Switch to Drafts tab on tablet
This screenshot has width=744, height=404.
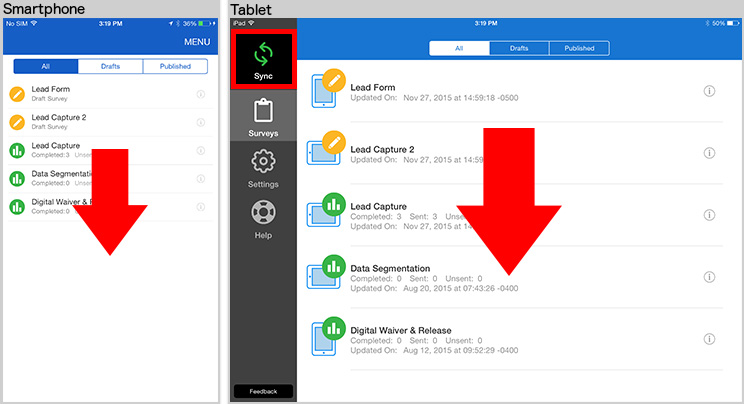(x=519, y=48)
